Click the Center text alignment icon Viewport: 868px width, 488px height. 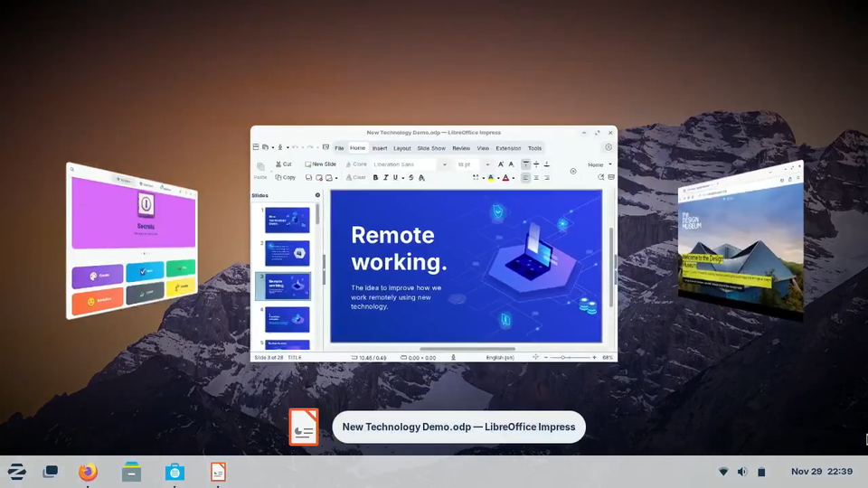536,178
